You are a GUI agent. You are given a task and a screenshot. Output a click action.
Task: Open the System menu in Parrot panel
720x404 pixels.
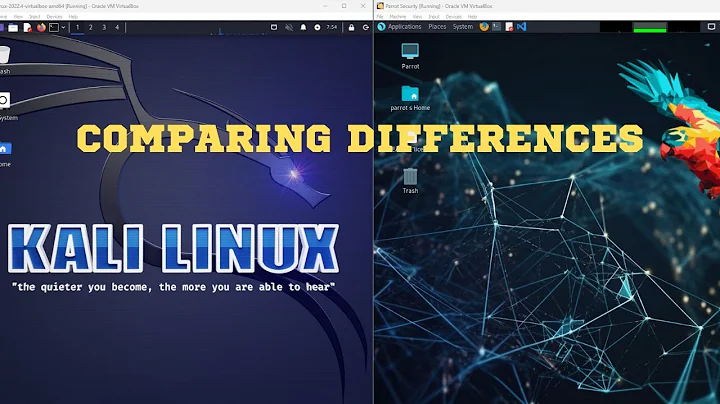(463, 27)
